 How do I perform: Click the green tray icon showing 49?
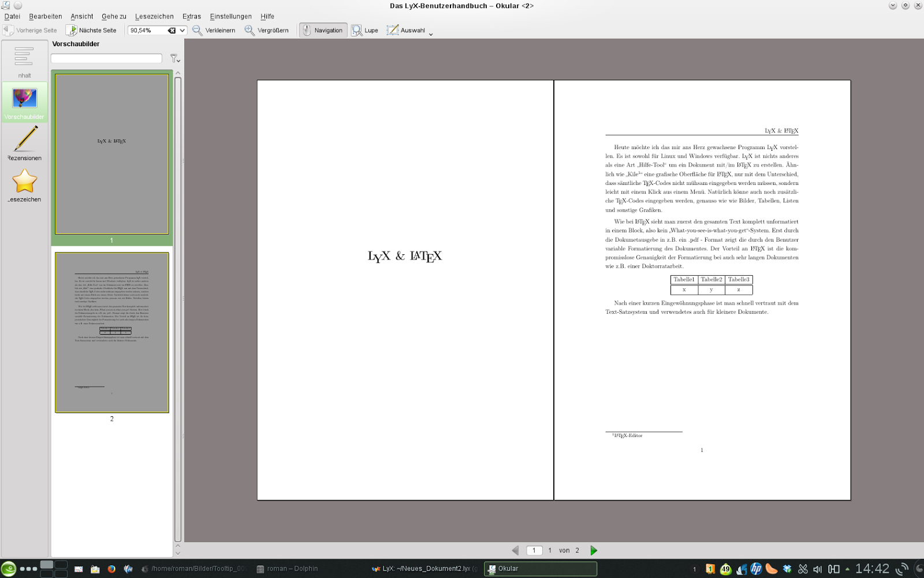point(725,569)
